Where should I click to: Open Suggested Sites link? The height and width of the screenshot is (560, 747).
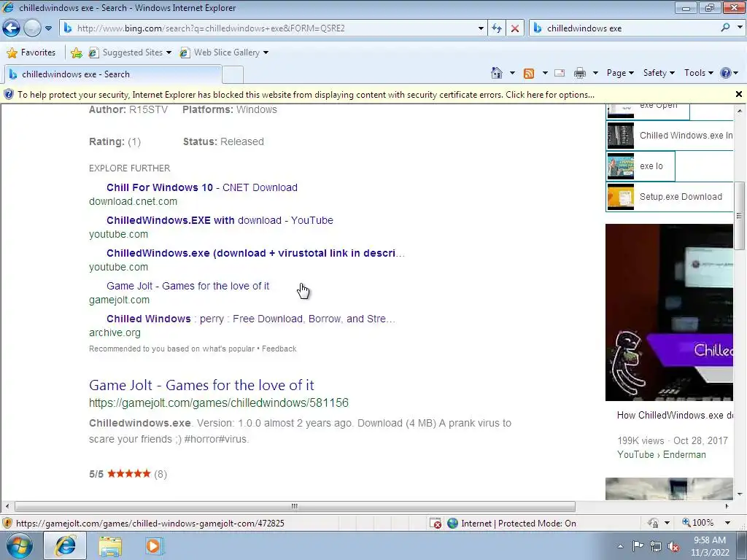coord(130,52)
